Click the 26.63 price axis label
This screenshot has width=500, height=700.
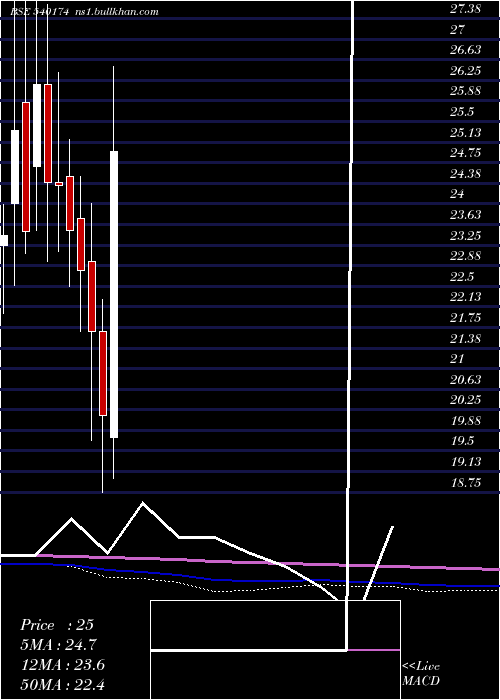tap(465, 50)
